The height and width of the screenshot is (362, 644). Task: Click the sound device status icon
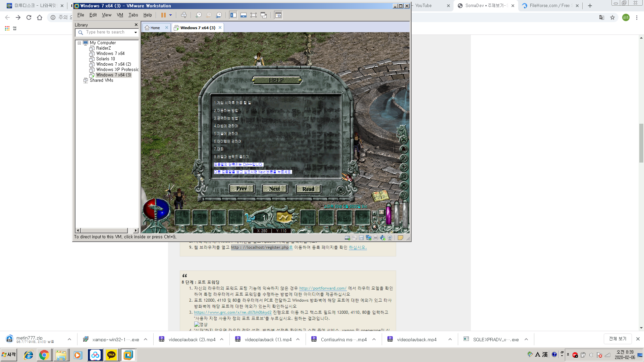(382, 237)
